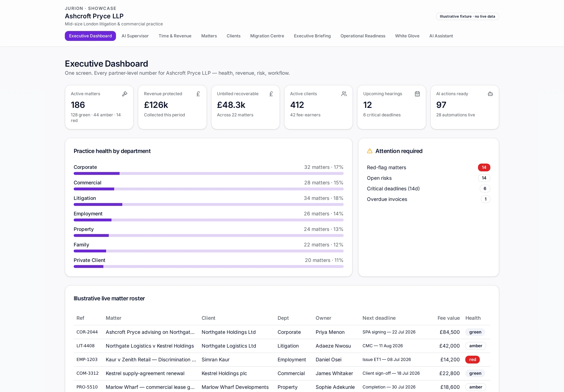The image size is (564, 392).
Task: Click the Family department progress bar
Action: (x=209, y=251)
